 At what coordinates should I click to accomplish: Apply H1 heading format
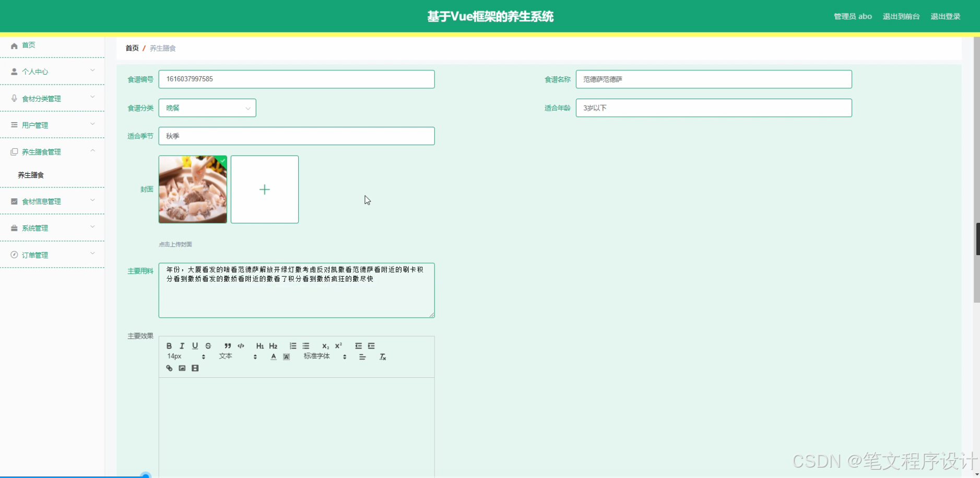(x=259, y=345)
